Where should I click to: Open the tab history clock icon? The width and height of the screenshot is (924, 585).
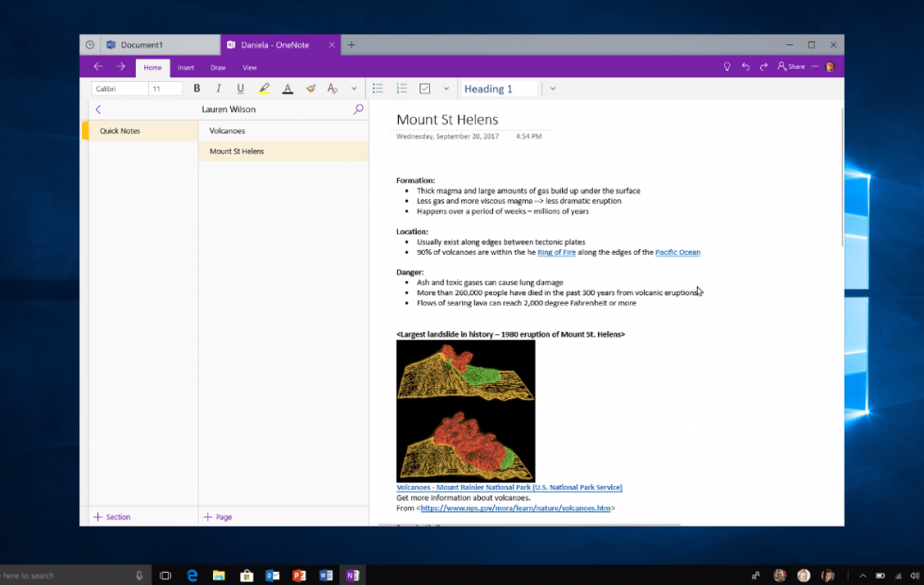pyautogui.click(x=90, y=45)
